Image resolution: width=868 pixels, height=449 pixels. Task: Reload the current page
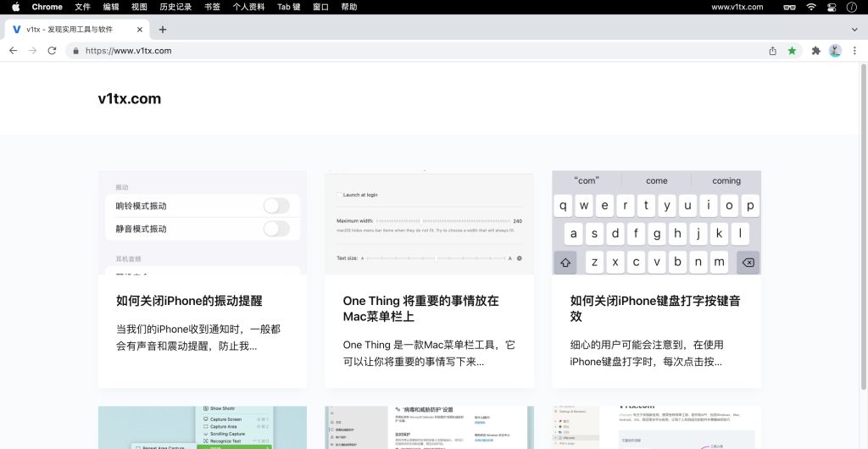[52, 50]
